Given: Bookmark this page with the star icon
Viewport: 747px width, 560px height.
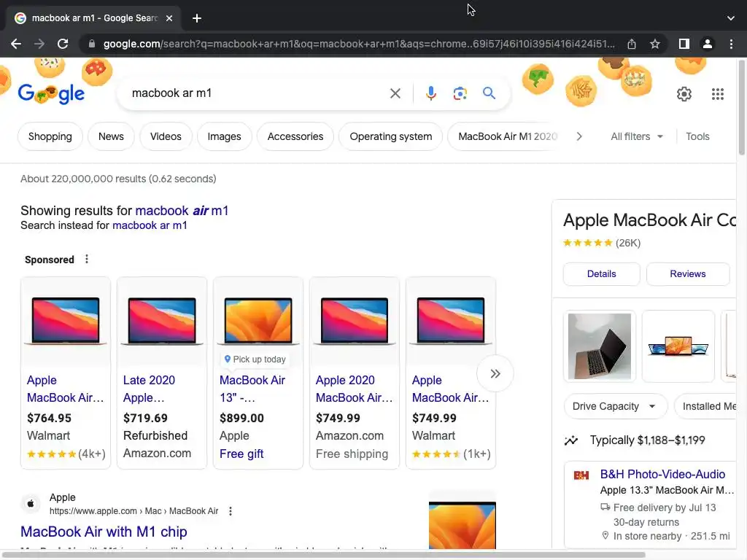Looking at the screenshot, I should tap(655, 44).
